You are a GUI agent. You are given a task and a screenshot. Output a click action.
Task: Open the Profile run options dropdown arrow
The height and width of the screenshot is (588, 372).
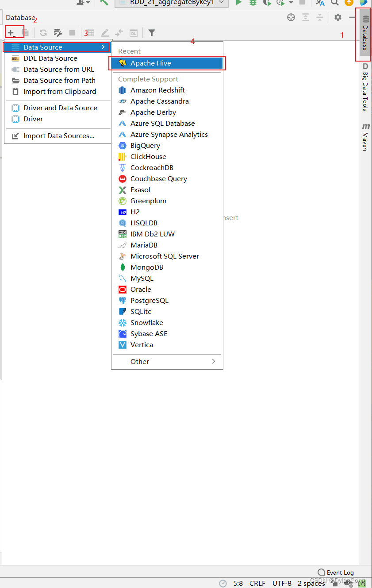[x=291, y=2]
